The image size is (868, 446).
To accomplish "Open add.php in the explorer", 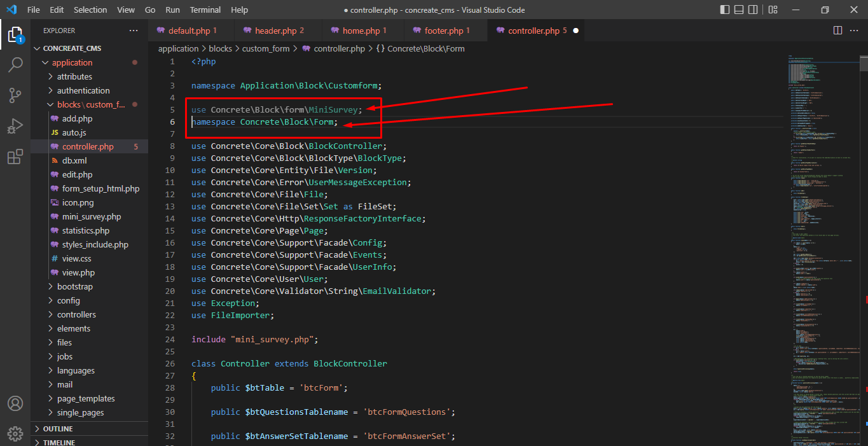I will [x=90, y=118].
